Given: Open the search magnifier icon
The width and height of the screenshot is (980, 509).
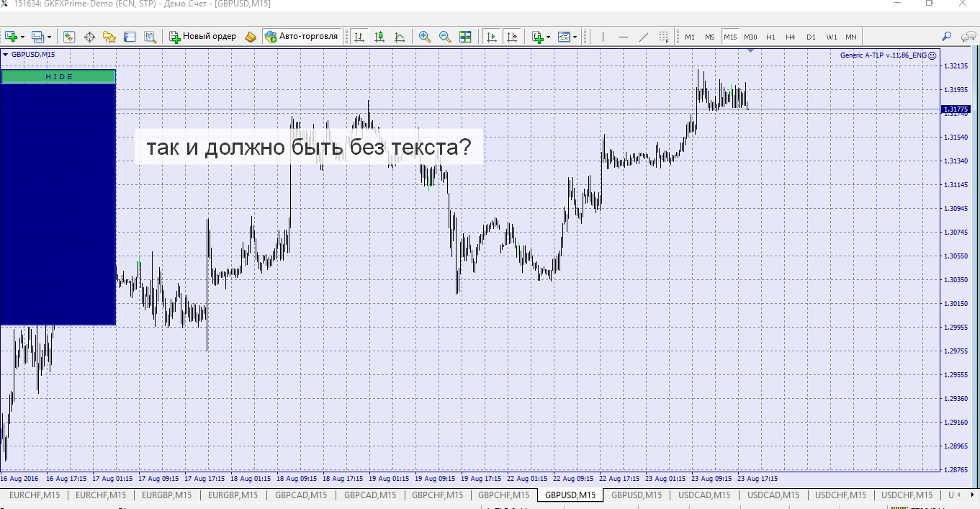Looking at the screenshot, I should [947, 36].
